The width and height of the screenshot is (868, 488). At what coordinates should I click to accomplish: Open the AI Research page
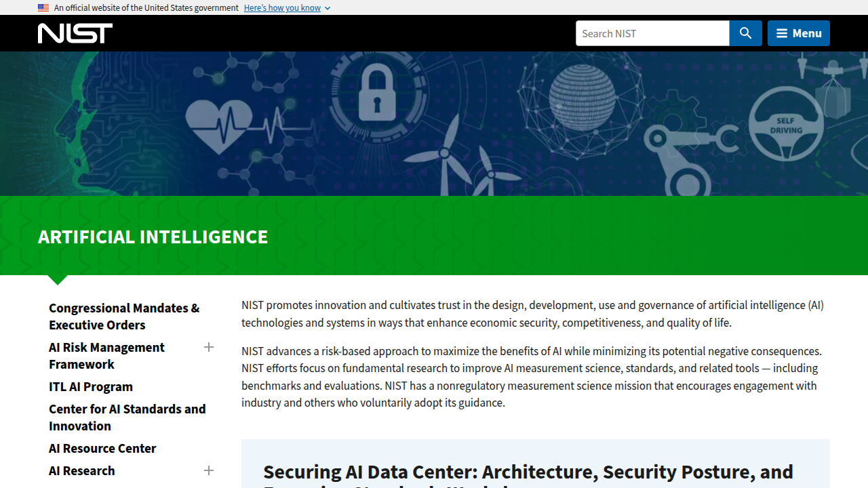tap(82, 470)
